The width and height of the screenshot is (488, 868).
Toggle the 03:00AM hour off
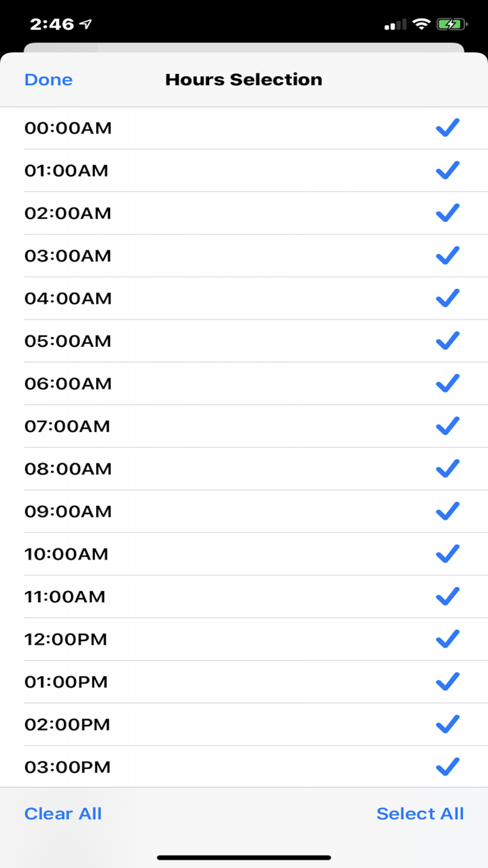coord(447,255)
